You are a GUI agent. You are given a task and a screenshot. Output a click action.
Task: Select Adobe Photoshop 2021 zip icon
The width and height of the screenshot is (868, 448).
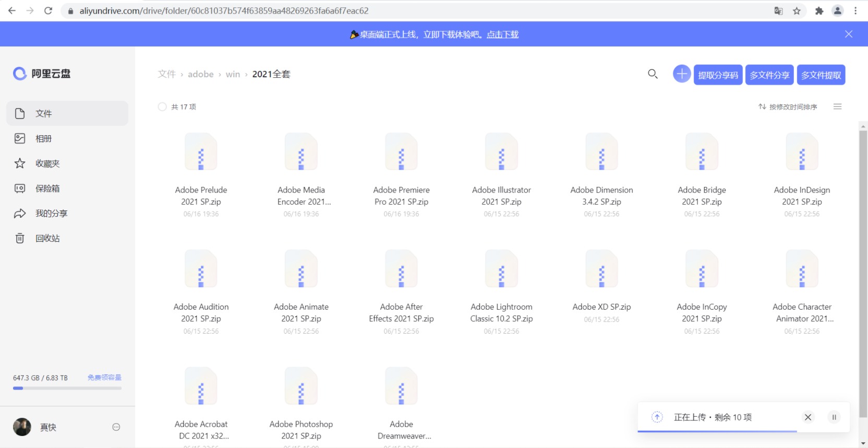tap(301, 386)
